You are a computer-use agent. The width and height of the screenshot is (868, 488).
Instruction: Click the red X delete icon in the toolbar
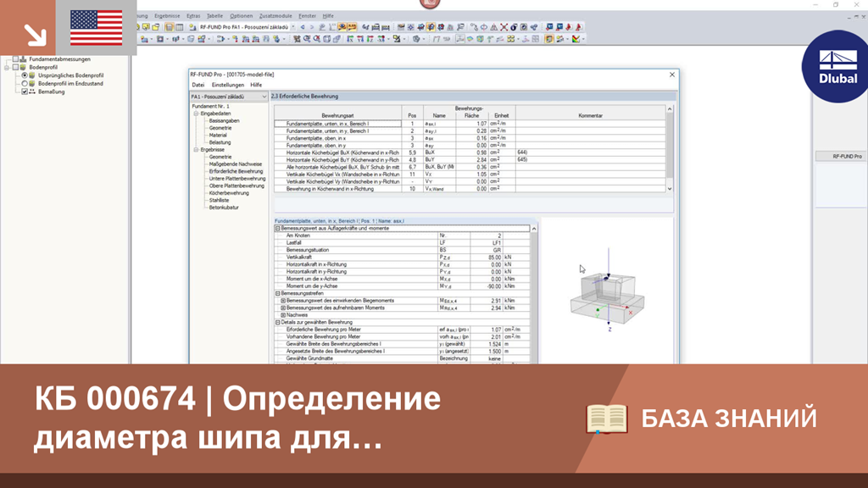tap(504, 27)
